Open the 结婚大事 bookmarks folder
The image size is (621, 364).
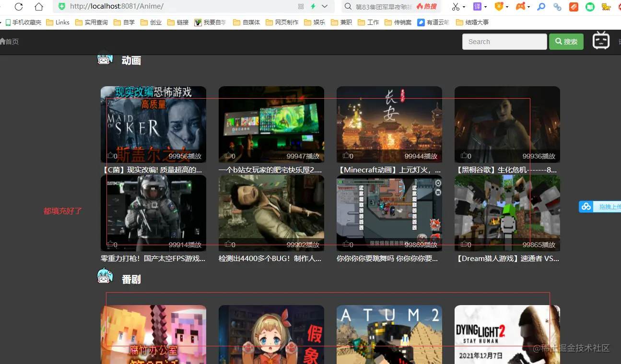pyautogui.click(x=472, y=23)
